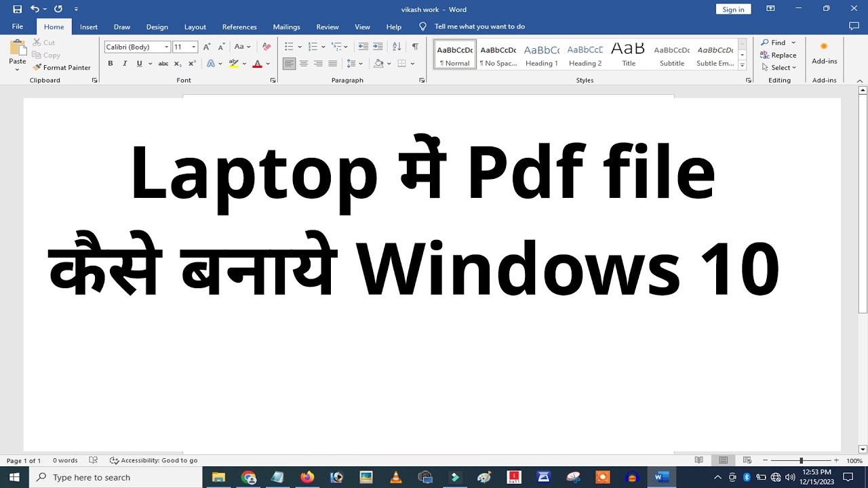This screenshot has height=488, width=868.
Task: Shrink font size with the smaller A icon
Action: (x=221, y=47)
